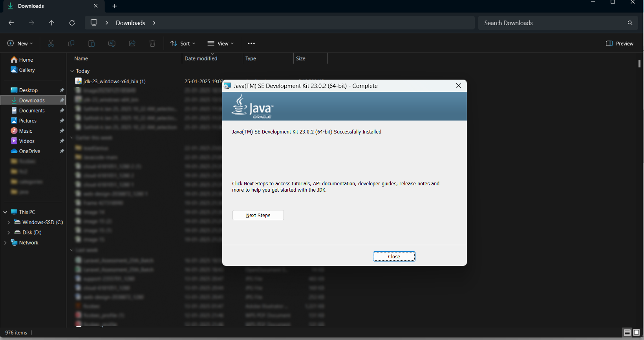Click the pin icon beside Videos
This screenshot has height=340, width=644.
click(x=62, y=141)
